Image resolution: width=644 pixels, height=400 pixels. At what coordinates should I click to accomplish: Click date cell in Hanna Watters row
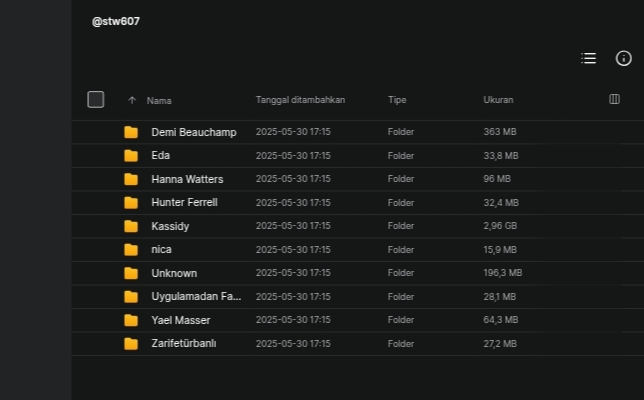293,179
